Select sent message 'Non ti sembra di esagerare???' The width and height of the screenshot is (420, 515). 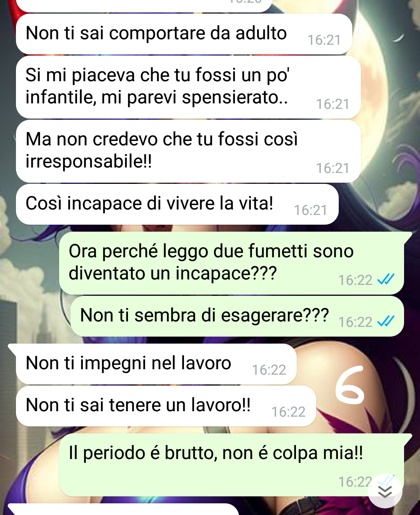237,316
